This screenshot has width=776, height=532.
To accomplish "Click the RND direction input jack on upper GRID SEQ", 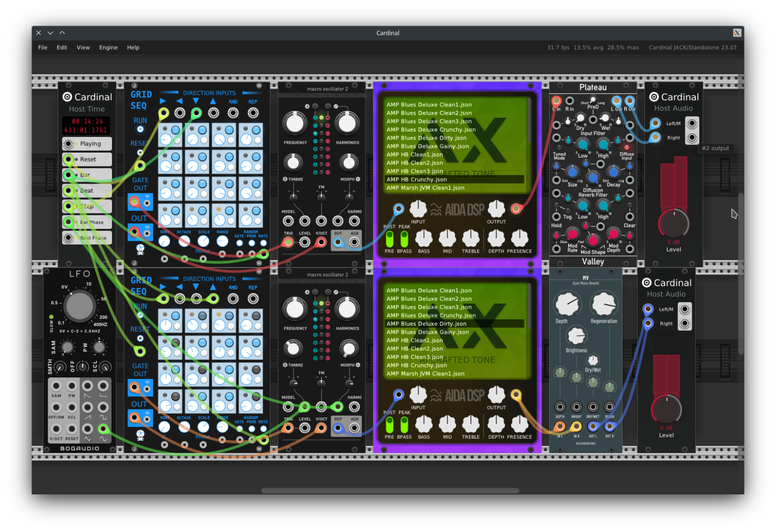I will point(233,113).
